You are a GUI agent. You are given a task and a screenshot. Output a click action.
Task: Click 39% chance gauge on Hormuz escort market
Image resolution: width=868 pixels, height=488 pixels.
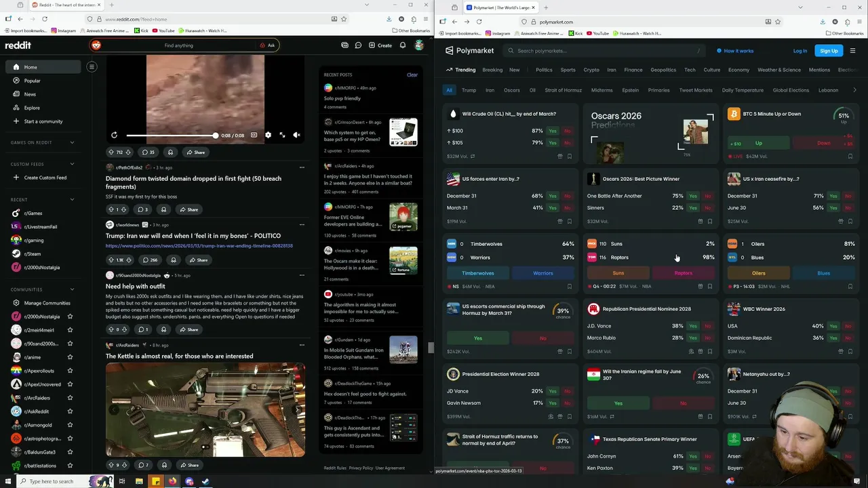pyautogui.click(x=562, y=312)
